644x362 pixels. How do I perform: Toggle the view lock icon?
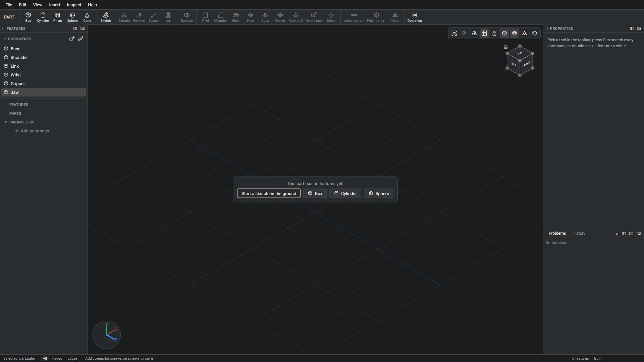pyautogui.click(x=494, y=33)
